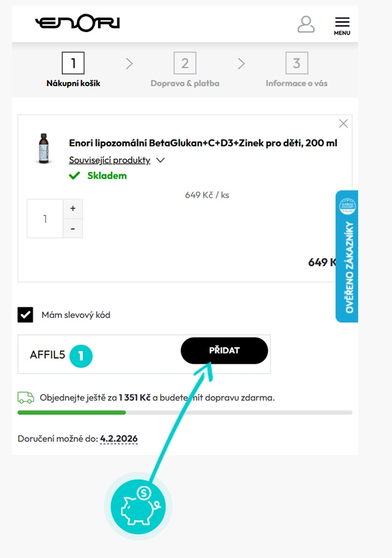Click the piggy bank savings icon
This screenshot has width=392, height=558.
(x=138, y=505)
